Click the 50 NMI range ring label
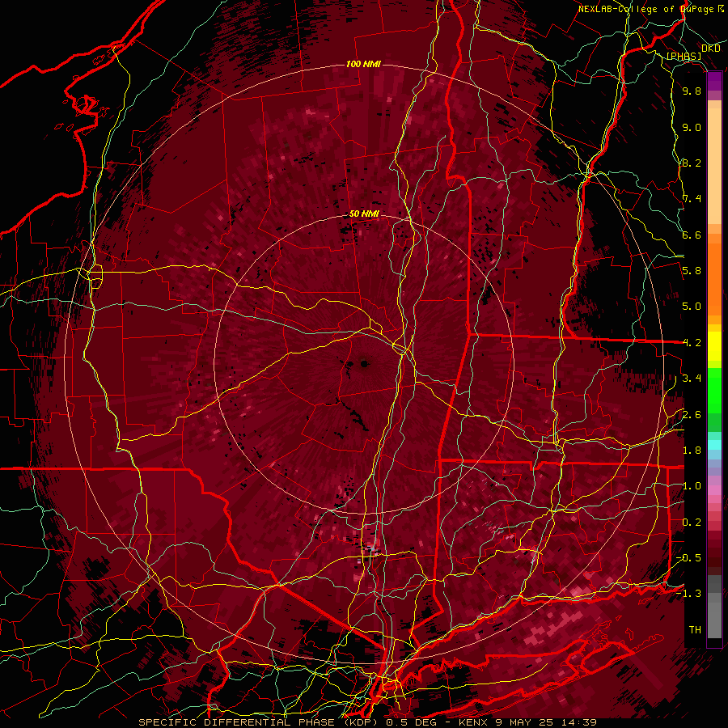Image resolution: width=728 pixels, height=728 pixels. pos(365,214)
